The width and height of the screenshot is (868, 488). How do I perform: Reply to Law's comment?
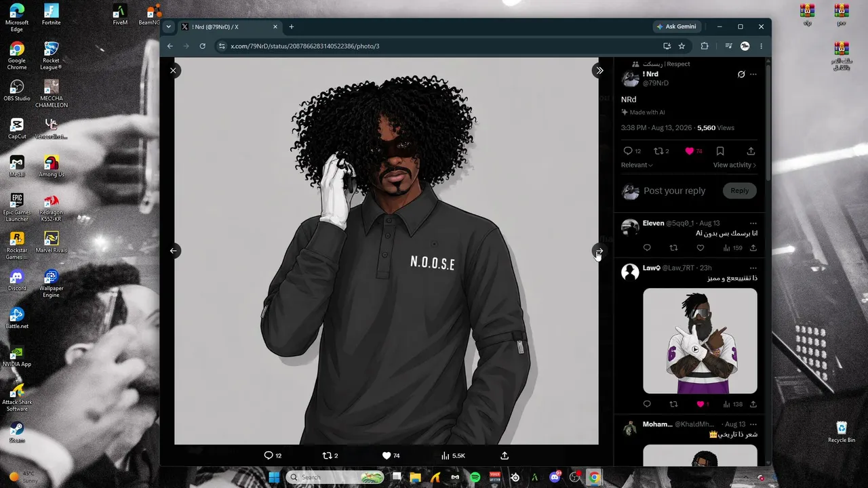point(647,404)
